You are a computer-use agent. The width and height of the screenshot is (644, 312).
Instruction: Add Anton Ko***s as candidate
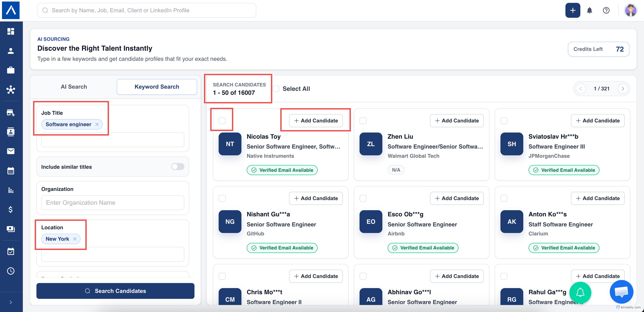[597, 198]
